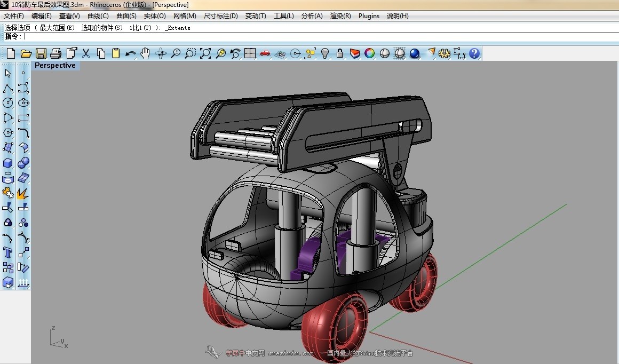
Task: Click the Paste clipboard icon
Action: click(116, 53)
